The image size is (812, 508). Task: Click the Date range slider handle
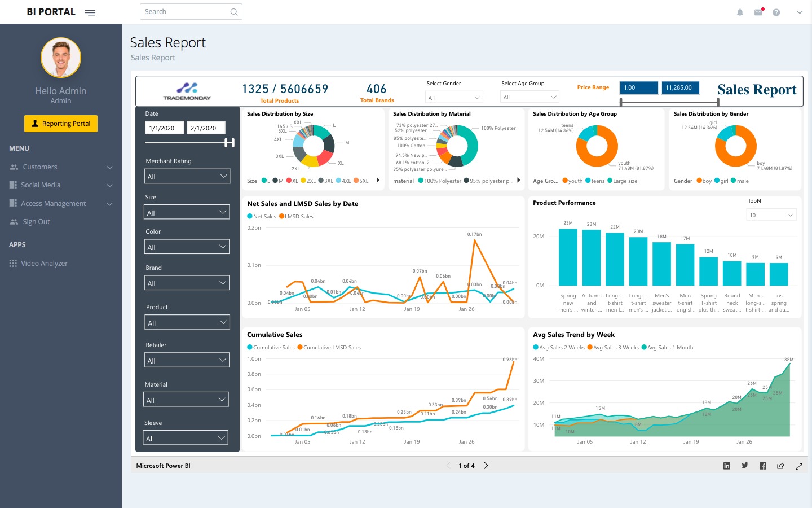pos(230,143)
